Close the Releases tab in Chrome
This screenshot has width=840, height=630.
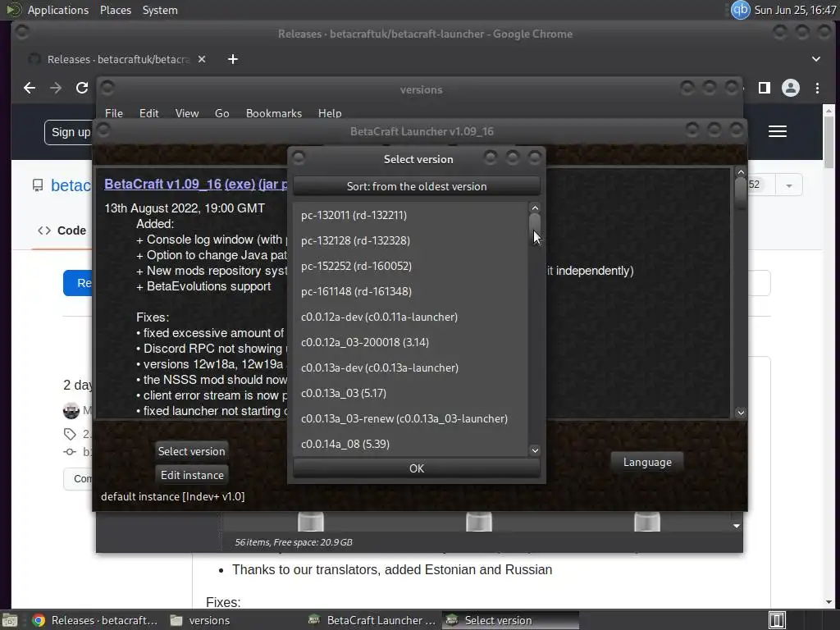202,59
